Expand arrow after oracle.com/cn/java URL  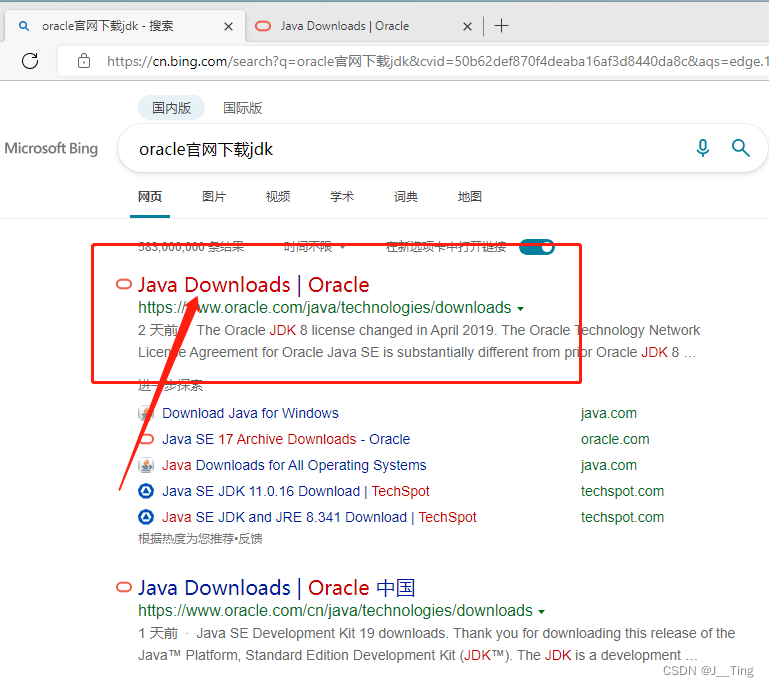(541, 611)
